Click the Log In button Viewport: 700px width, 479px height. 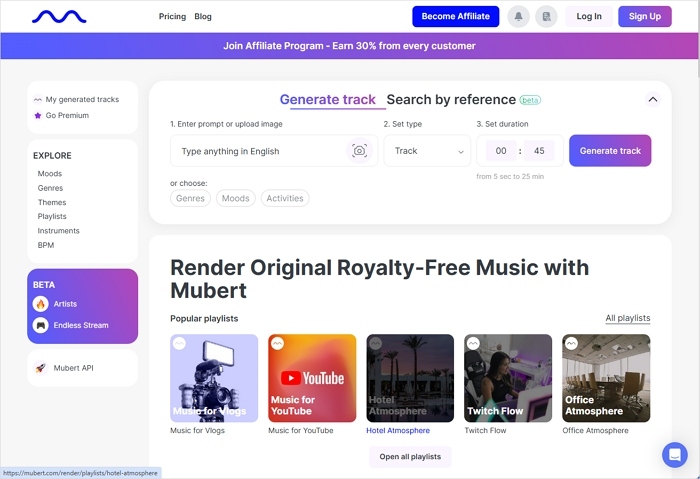point(589,17)
